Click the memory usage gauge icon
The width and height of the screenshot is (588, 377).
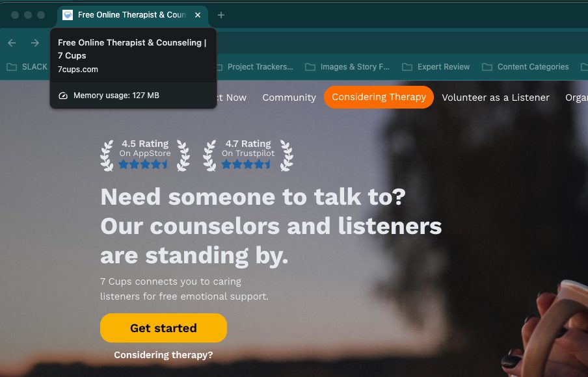click(63, 96)
